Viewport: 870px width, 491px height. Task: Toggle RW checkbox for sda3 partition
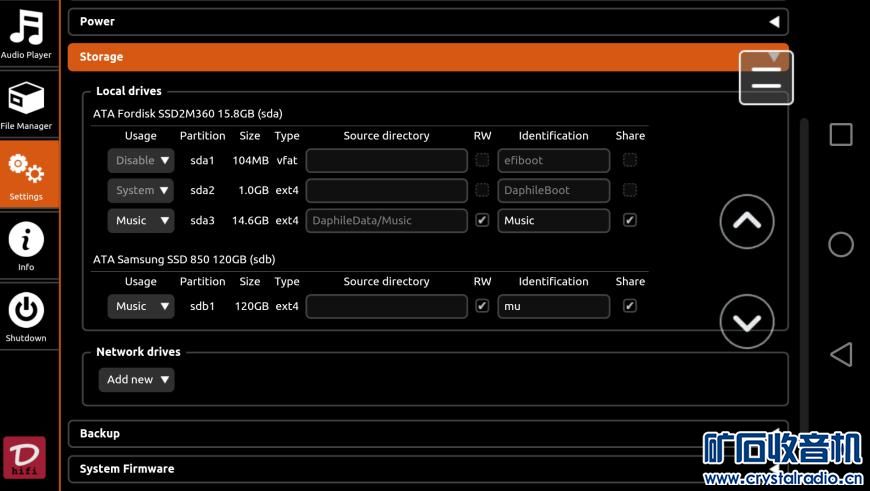point(482,220)
